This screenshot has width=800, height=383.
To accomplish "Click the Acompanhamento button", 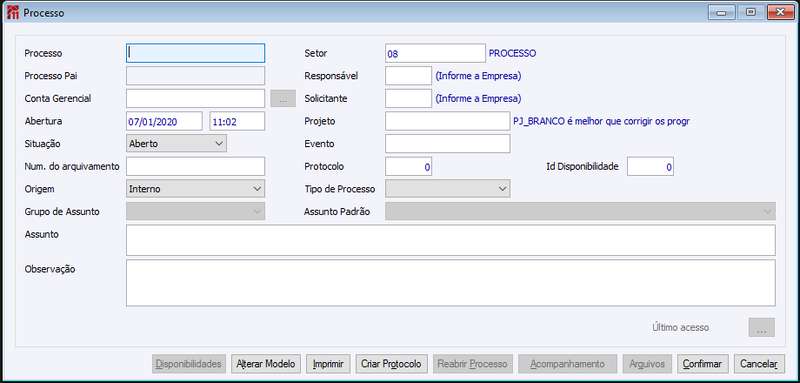I will (x=567, y=364).
